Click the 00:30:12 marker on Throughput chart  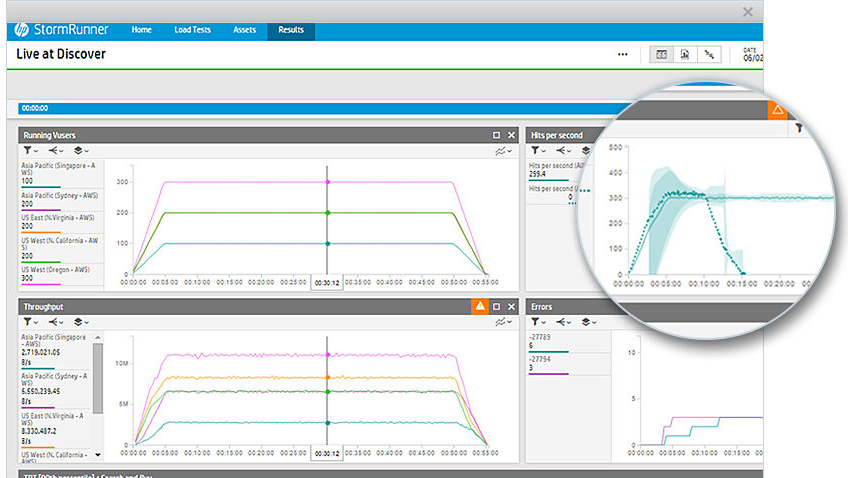click(x=327, y=454)
